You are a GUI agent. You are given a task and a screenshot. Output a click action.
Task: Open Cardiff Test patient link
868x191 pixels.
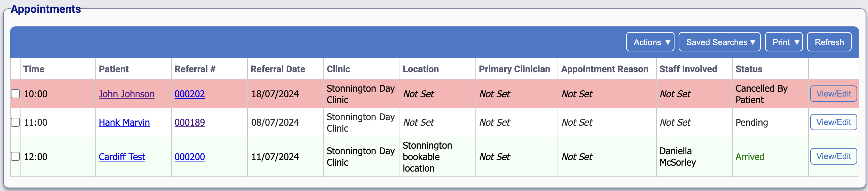pyautogui.click(x=122, y=157)
